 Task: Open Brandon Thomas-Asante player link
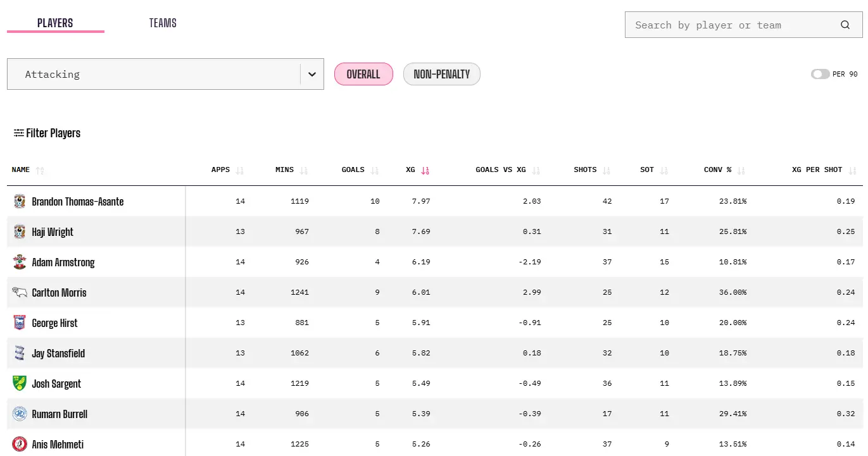(78, 202)
